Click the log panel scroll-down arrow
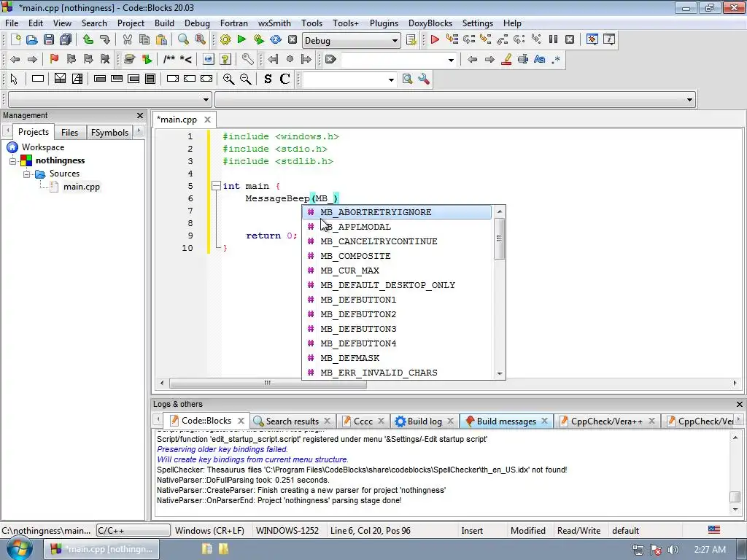This screenshot has width=747, height=560. pyautogui.click(x=735, y=509)
